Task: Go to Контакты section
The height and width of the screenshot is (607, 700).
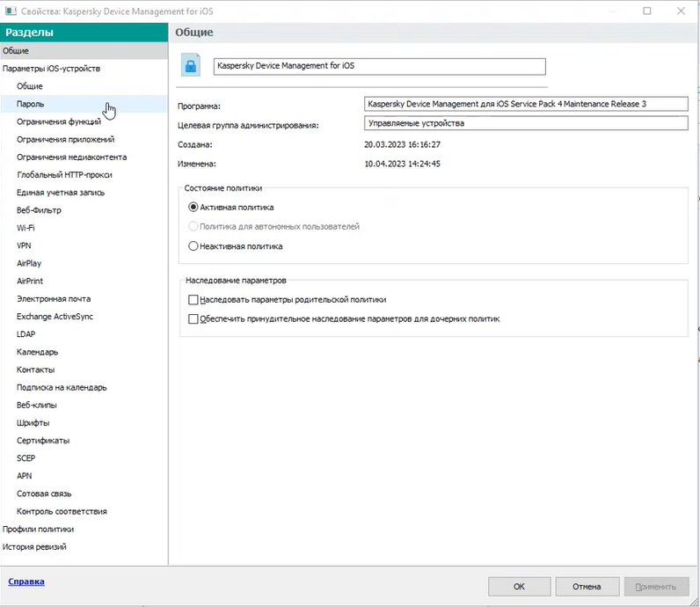Action: [x=84, y=369]
